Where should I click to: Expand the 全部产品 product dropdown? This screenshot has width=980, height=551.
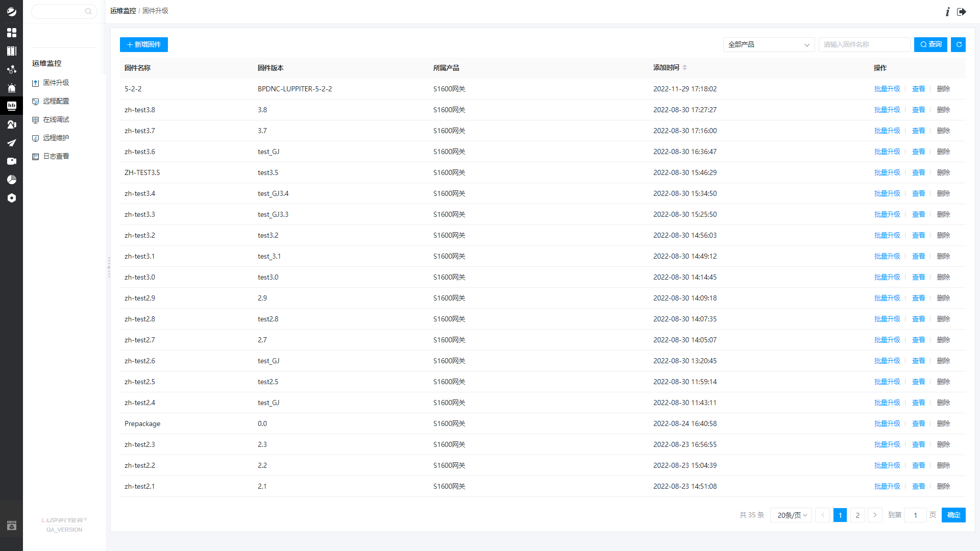(x=769, y=45)
